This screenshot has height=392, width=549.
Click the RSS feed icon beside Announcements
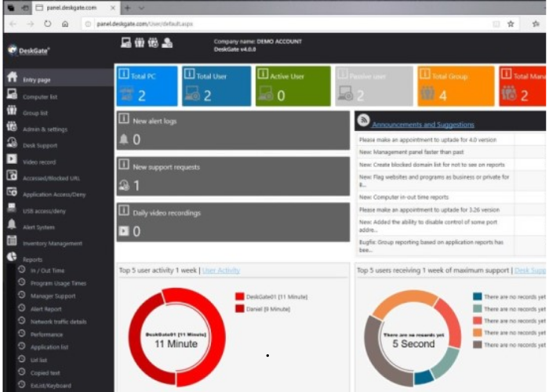point(363,121)
